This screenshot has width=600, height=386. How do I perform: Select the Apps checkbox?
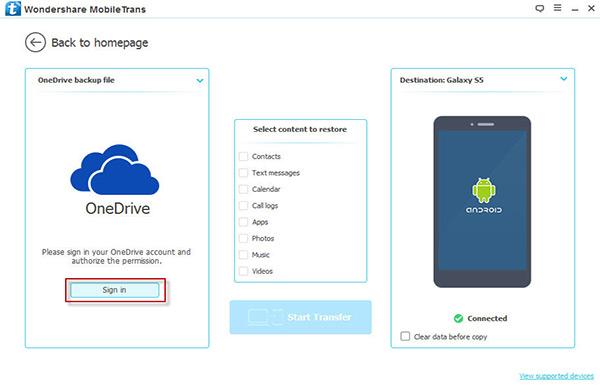pyautogui.click(x=243, y=222)
